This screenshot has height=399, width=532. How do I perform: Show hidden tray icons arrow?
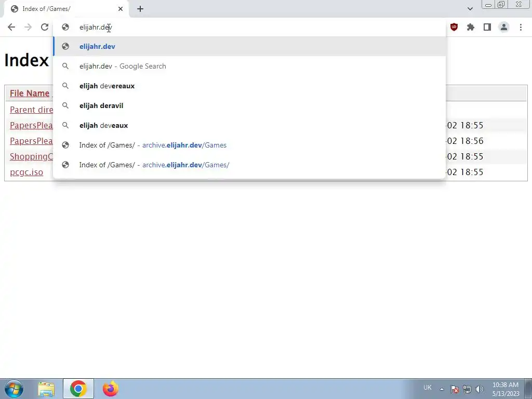point(442,389)
